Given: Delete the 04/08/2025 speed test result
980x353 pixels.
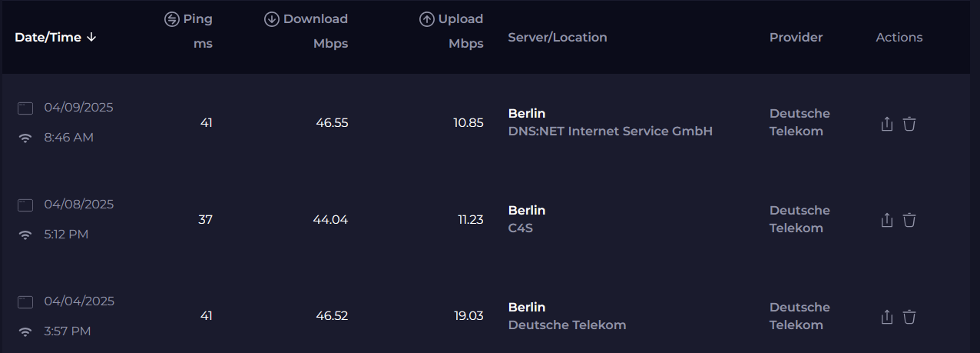Looking at the screenshot, I should coord(909,220).
